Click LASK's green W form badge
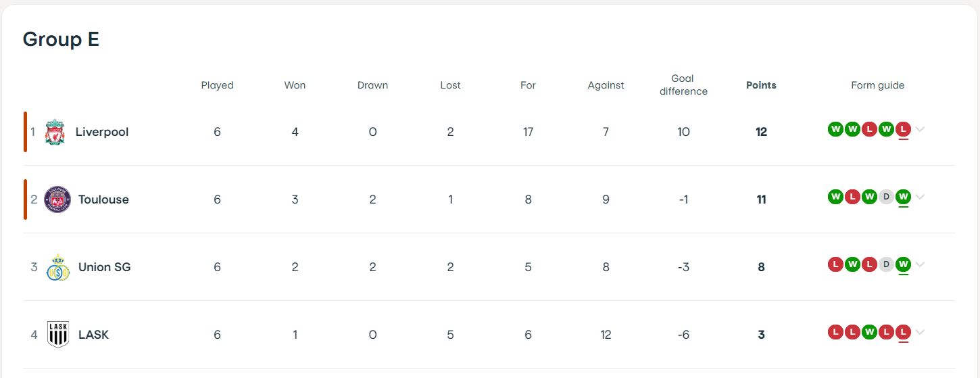Image resolution: width=980 pixels, height=378 pixels. (869, 332)
